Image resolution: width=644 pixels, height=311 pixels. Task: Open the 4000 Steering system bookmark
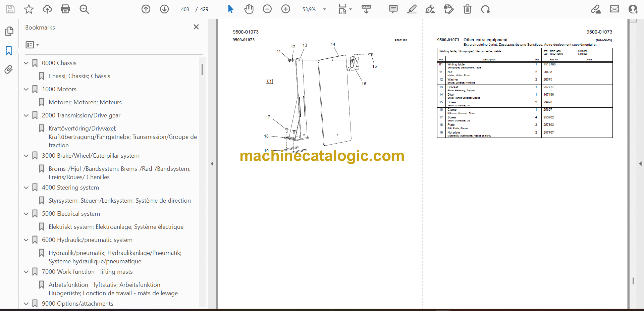(x=70, y=188)
